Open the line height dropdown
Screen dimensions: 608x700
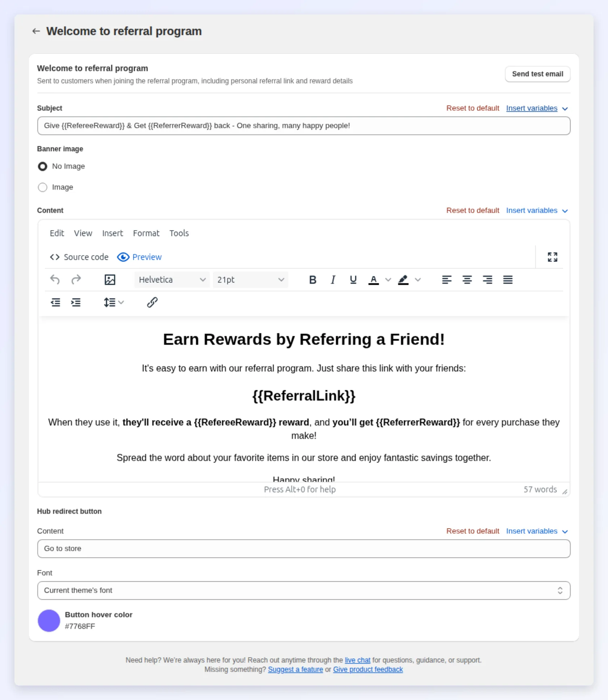[x=114, y=302]
